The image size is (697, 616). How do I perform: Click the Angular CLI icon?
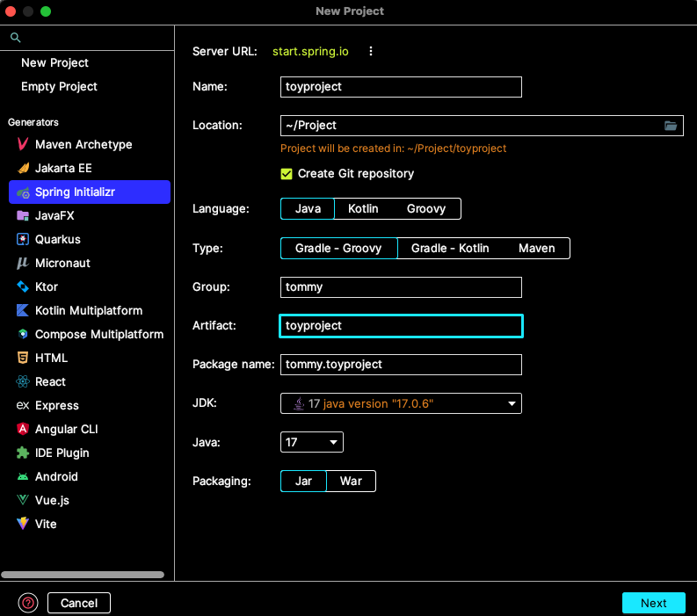coord(23,429)
